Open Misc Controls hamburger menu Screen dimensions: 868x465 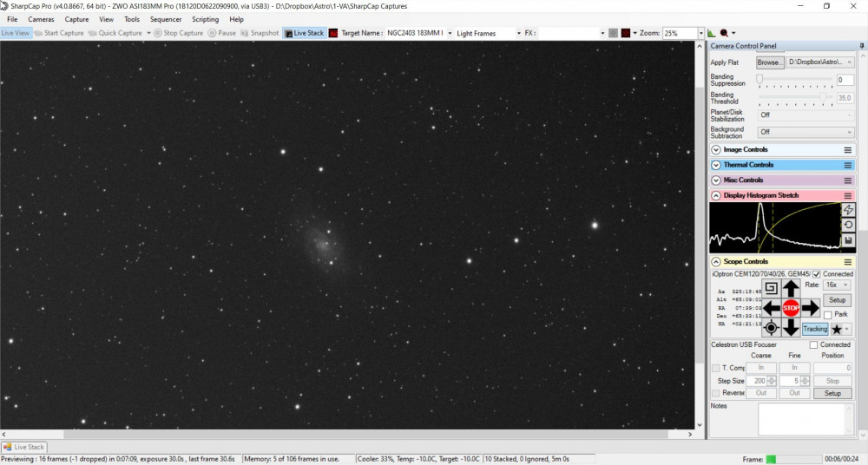847,180
